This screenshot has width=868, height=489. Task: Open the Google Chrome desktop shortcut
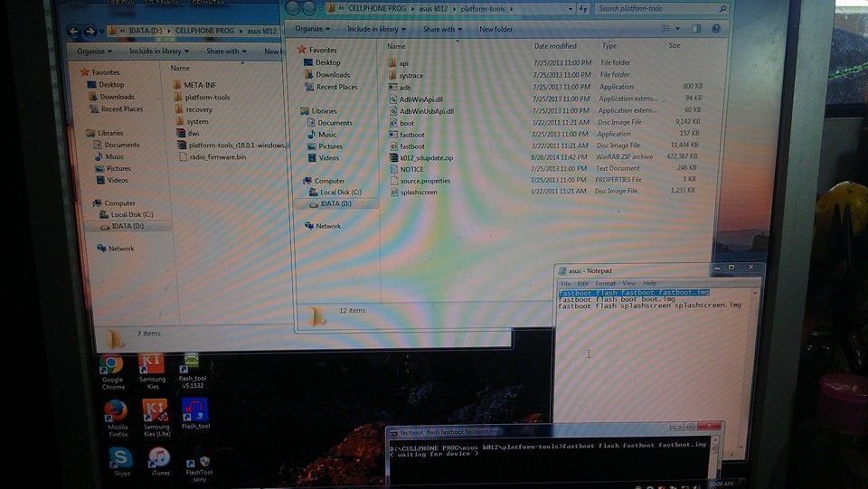tap(111, 366)
